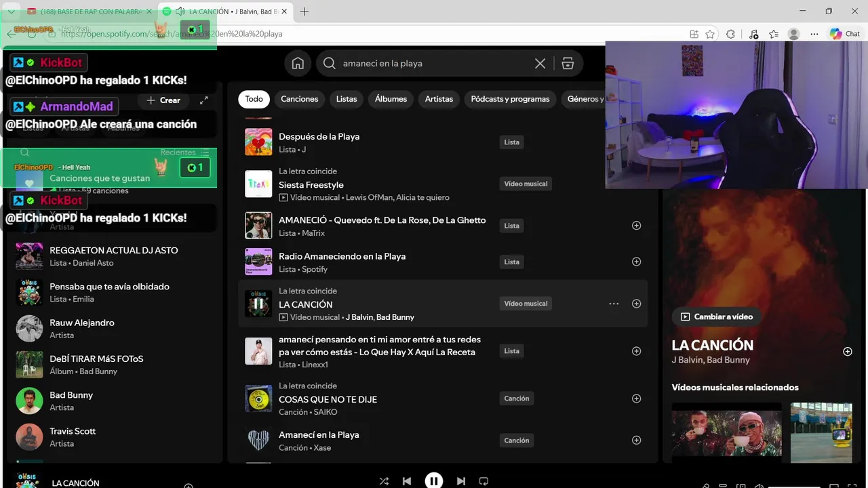The width and height of the screenshot is (868, 488).
Task: Add Amanecí en la Playa by Xase to library
Action: point(636,440)
